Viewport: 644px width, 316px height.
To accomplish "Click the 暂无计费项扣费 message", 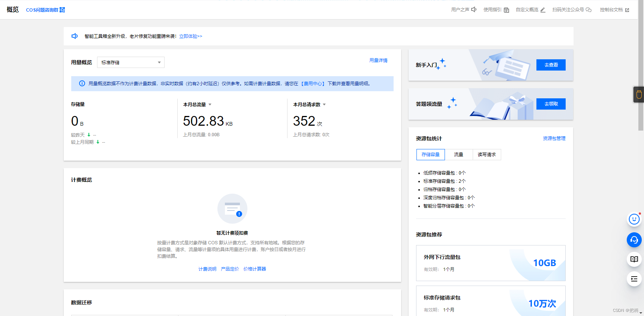I will tap(232, 233).
